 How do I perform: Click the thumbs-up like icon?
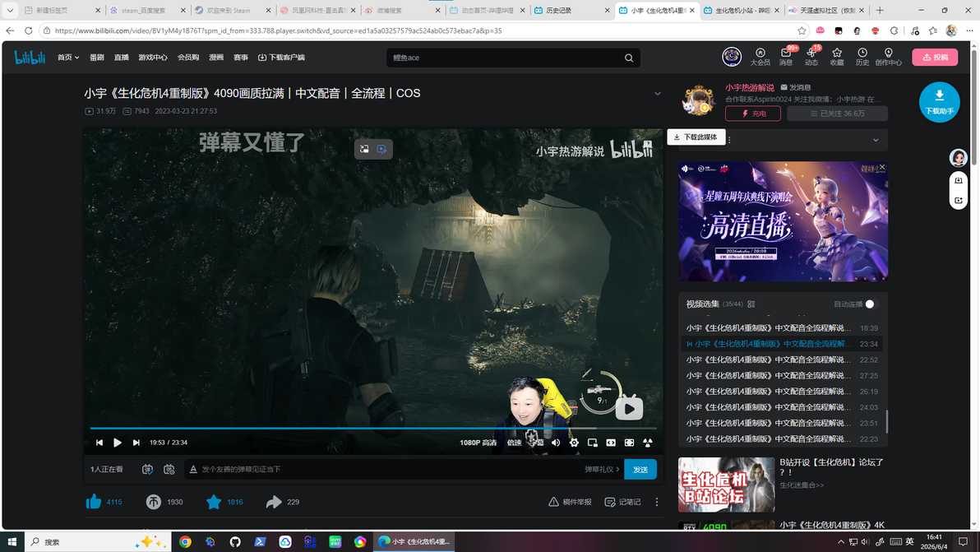[94, 501]
